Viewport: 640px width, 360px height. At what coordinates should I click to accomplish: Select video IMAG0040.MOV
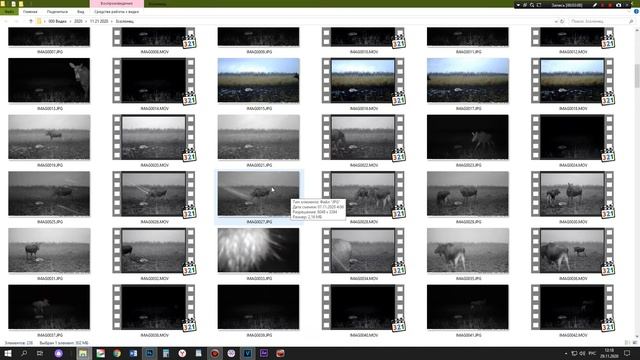(x=363, y=307)
